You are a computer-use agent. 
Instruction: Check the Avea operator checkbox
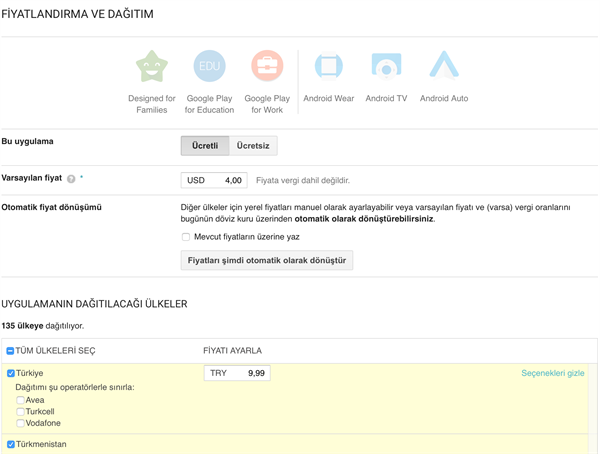click(20, 400)
